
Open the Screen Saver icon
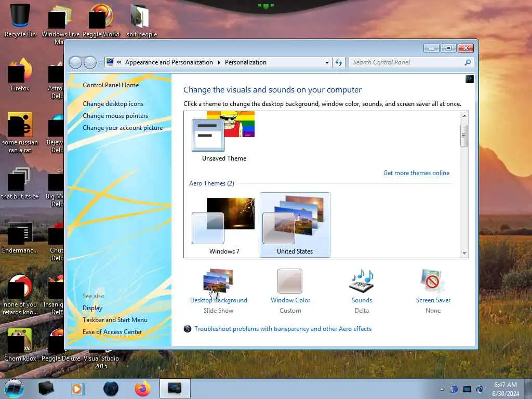(x=433, y=281)
